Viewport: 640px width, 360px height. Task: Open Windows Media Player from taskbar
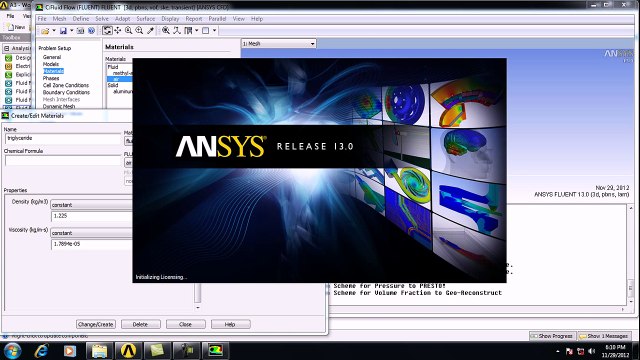(69, 351)
